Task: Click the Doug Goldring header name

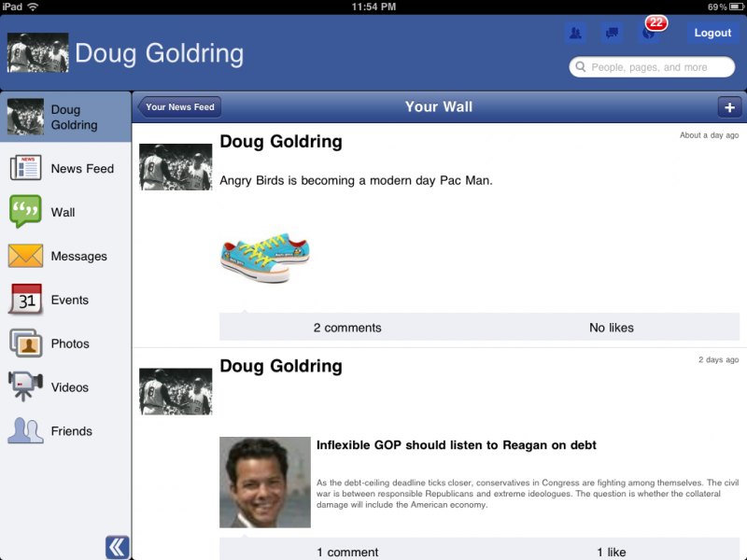Action: click(159, 53)
